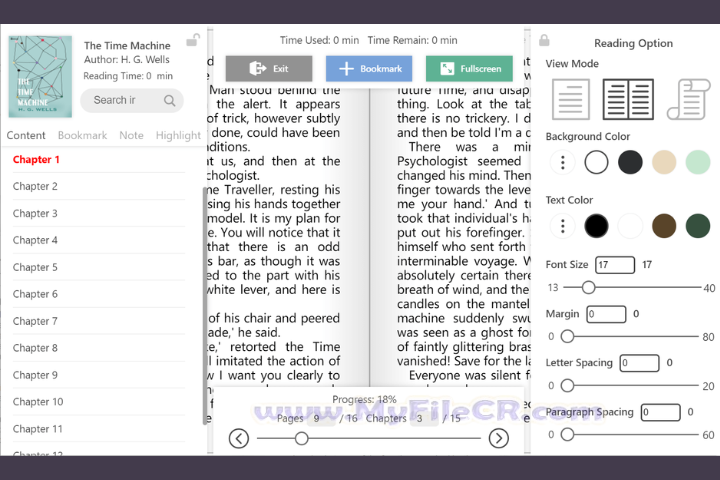Viewport: 720px width, 480px height.
Task: Click 'Time Remain: 0 min' text
Action: coord(412,40)
